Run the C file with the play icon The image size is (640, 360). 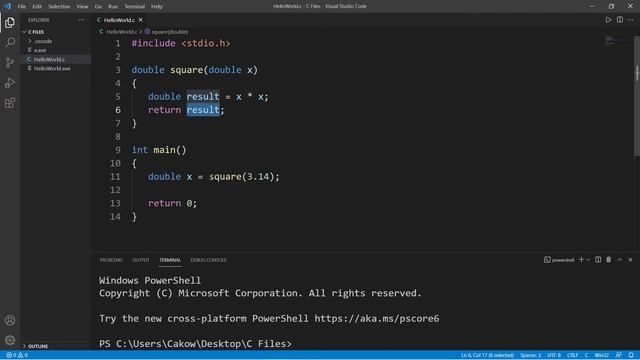(608, 20)
